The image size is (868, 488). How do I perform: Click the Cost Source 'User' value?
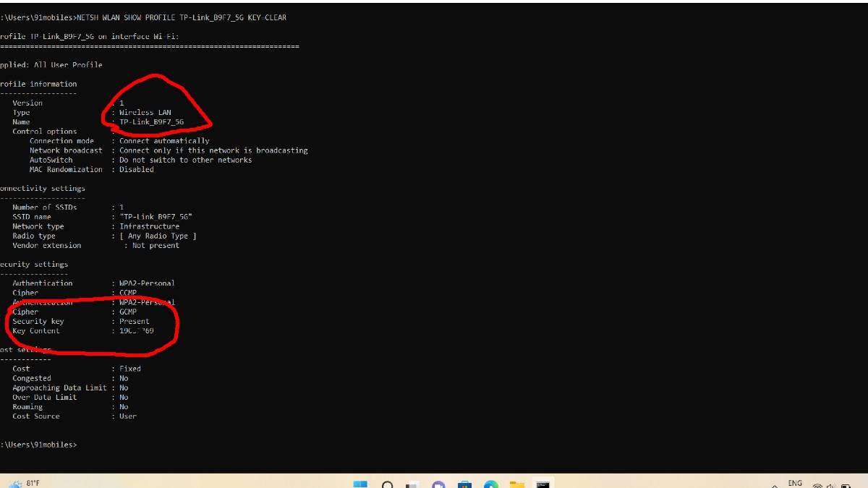128,416
